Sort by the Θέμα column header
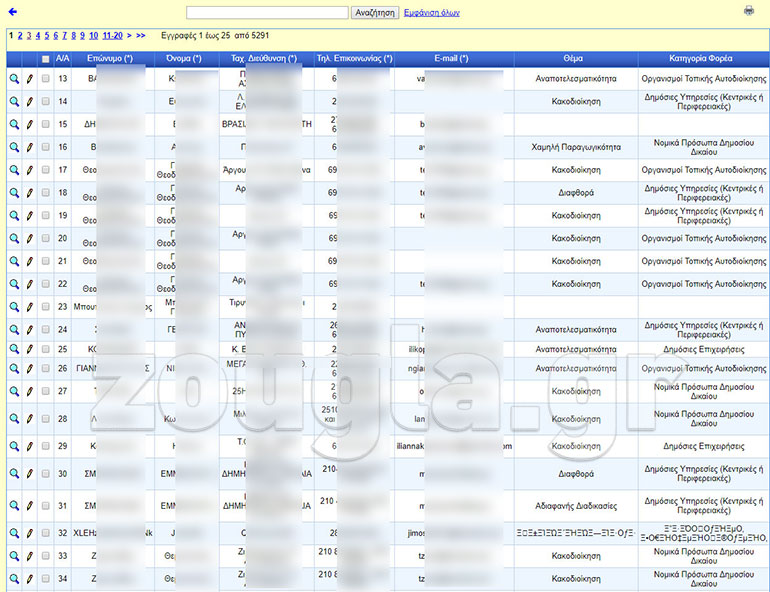The image size is (770, 592). point(575,59)
